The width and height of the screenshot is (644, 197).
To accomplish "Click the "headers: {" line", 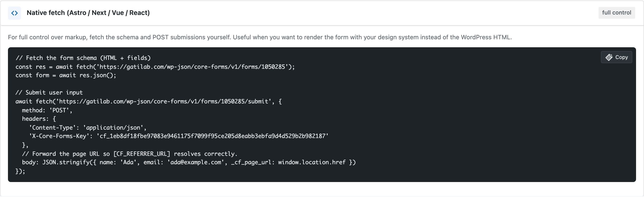I will (x=39, y=119).
